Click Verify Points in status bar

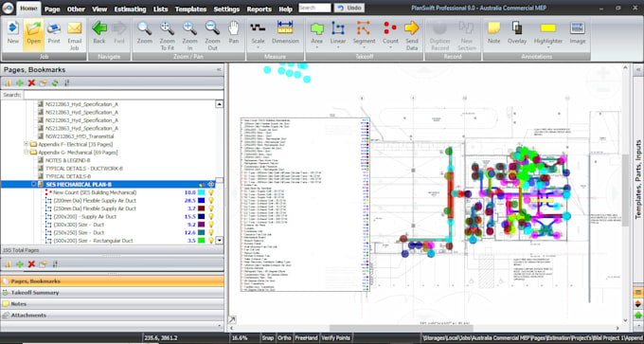click(x=335, y=337)
